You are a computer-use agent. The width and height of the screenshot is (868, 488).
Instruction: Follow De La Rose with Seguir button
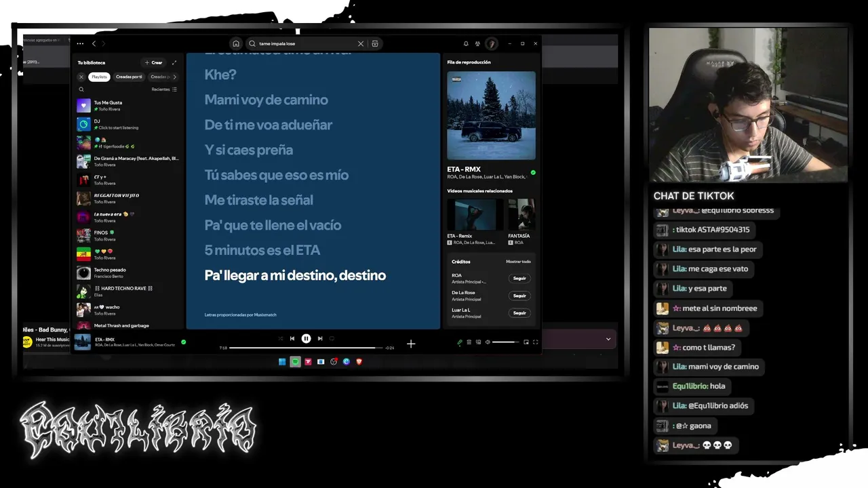point(519,296)
